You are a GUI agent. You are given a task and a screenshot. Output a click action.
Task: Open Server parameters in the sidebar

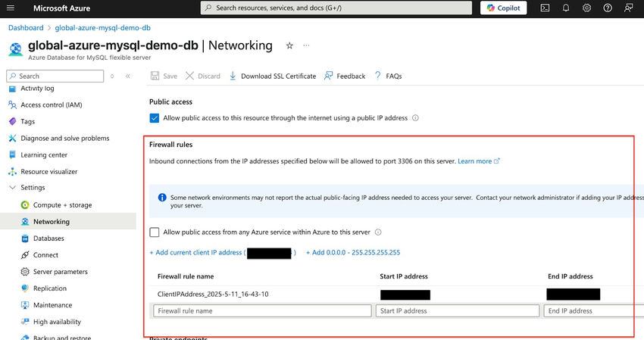point(60,272)
